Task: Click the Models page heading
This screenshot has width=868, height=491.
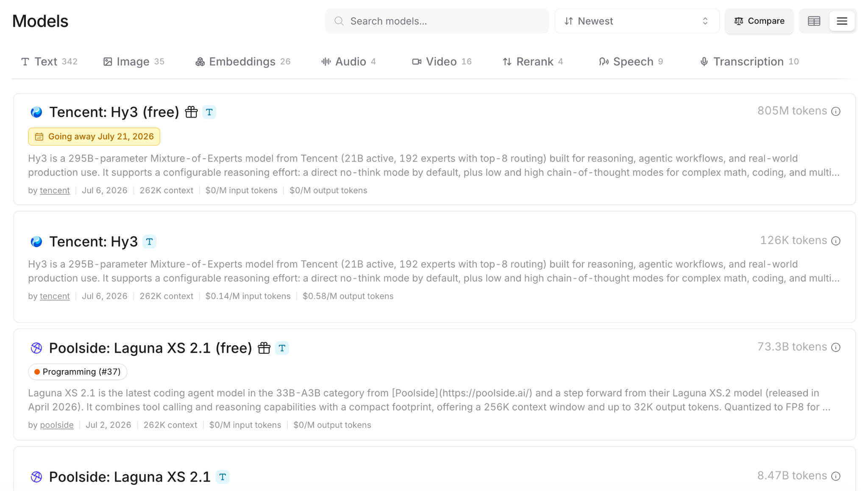Action: 40,21
